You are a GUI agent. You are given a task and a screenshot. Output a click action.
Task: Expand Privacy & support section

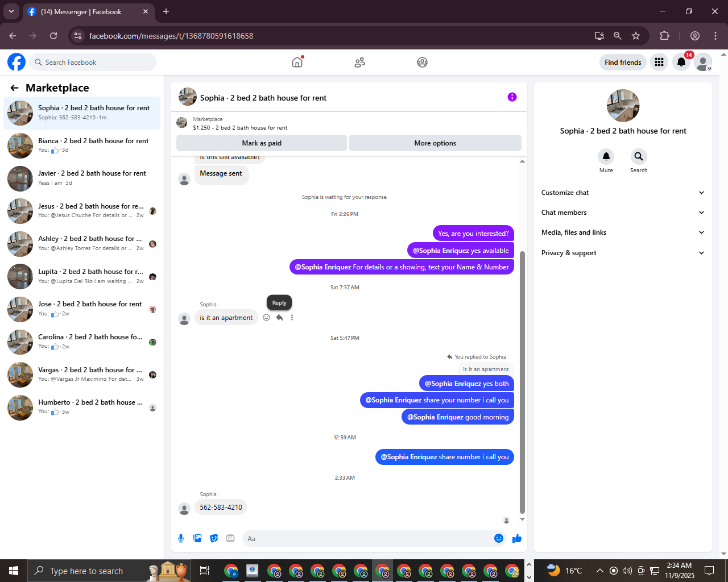tap(623, 253)
